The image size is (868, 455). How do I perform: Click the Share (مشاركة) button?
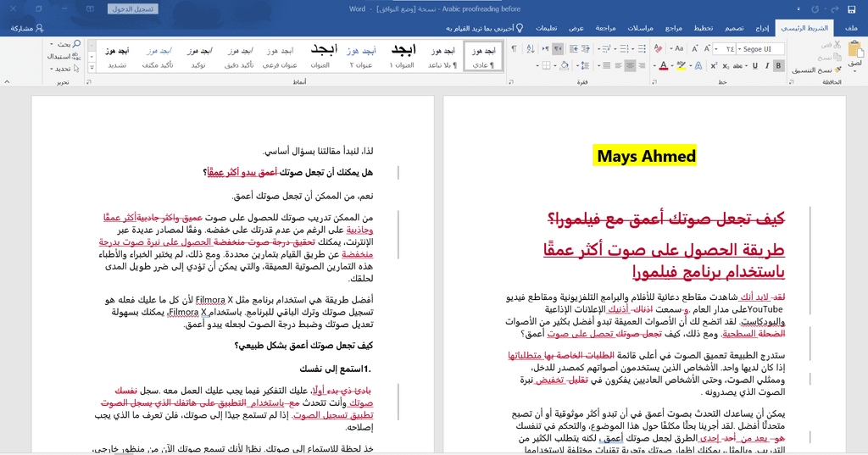[x=26, y=28]
